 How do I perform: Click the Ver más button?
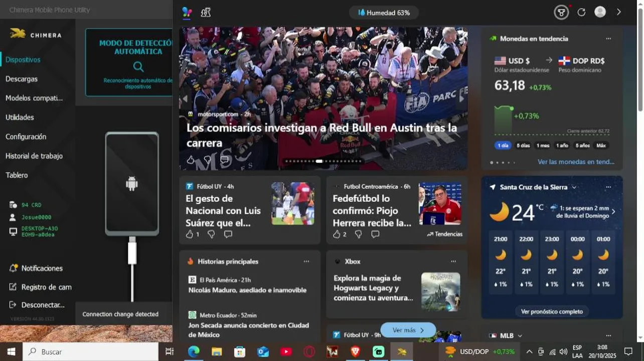tap(408, 330)
